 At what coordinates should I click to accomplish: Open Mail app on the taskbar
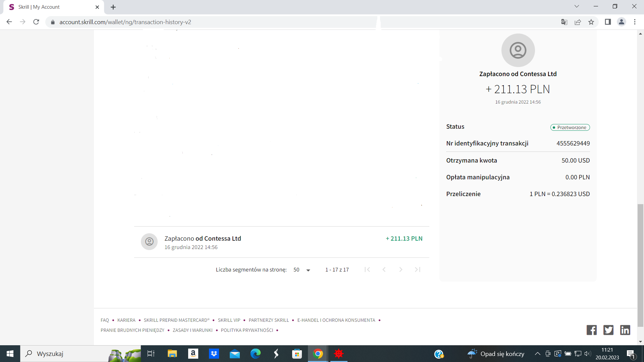(x=235, y=354)
